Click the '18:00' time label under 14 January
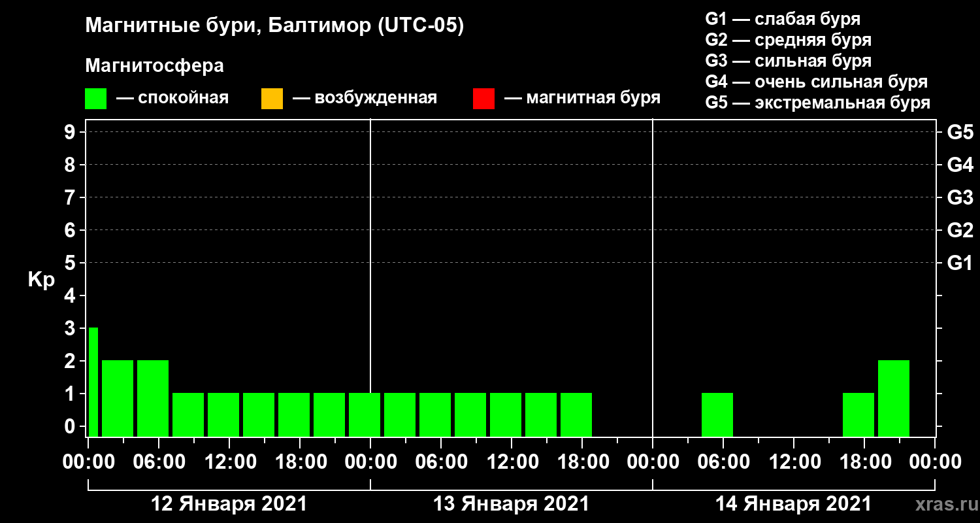The image size is (980, 523). click(x=864, y=462)
